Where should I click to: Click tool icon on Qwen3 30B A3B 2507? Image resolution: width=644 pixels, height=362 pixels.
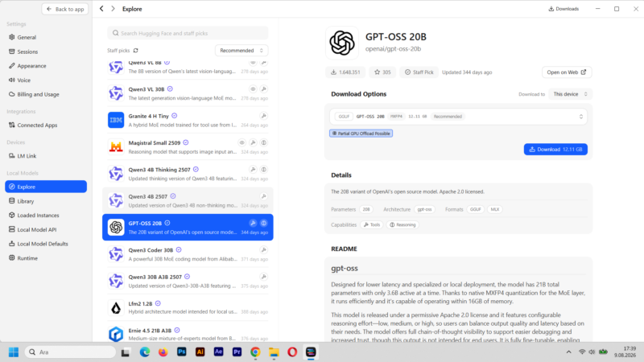tap(264, 277)
